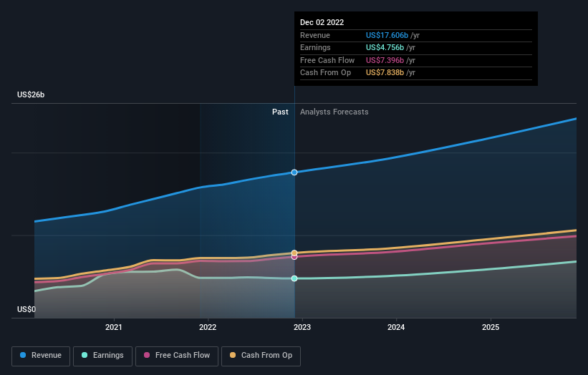
Task: Click the US$4.756b earnings value in tooltip
Action: coord(385,47)
